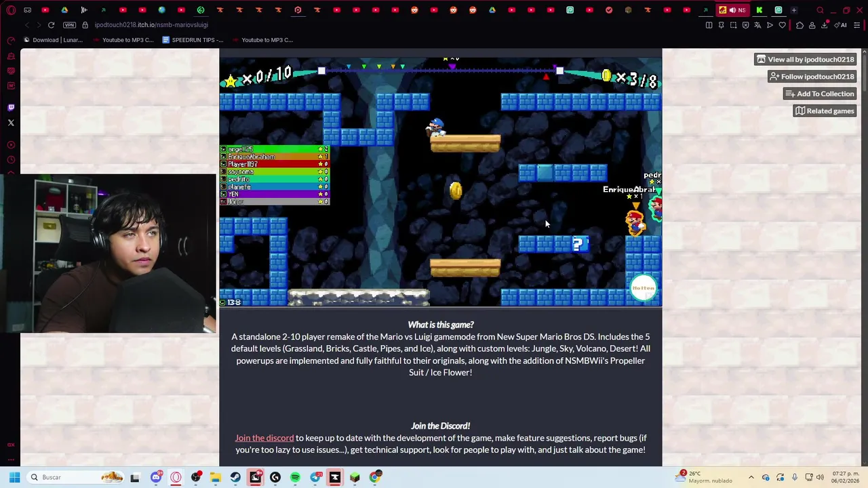The height and width of the screenshot is (488, 868).
Task: Open X (Twitter) in the Opera sidebar
Action: pyautogui.click(x=11, y=123)
